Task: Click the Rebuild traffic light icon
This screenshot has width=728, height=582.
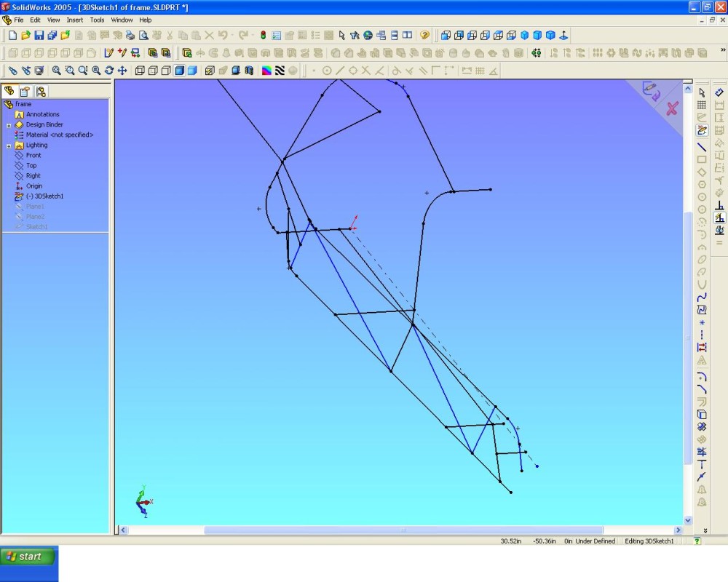Action: pyautogui.click(x=263, y=35)
